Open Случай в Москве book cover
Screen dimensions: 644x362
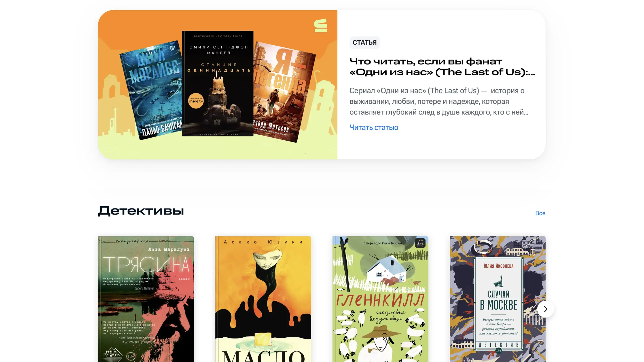(498, 299)
